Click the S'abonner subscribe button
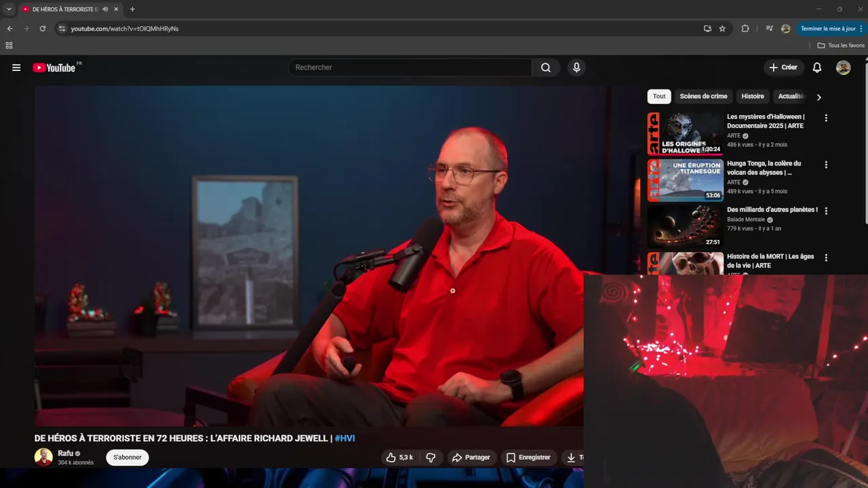868x488 pixels. tap(127, 457)
